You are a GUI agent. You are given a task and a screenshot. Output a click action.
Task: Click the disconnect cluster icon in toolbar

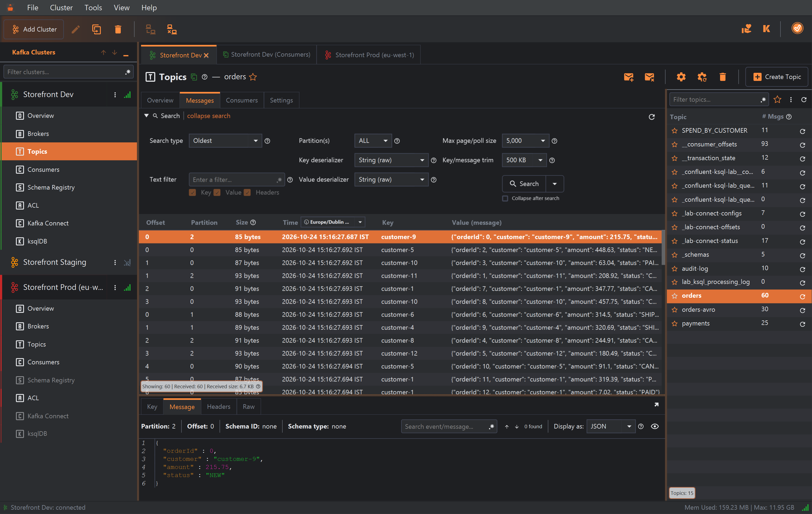tap(172, 29)
